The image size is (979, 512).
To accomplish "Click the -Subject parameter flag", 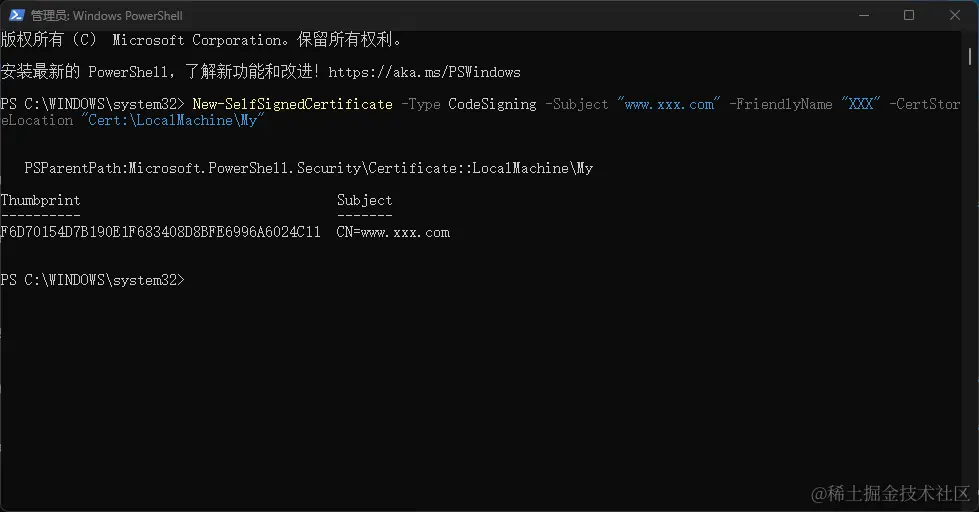I will pos(577,104).
